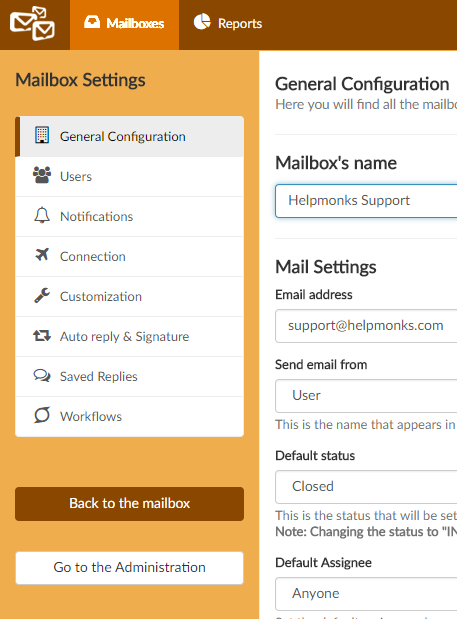Screen dimensions: 457x619
Task: Go to Notifications settings
Action: (129, 217)
